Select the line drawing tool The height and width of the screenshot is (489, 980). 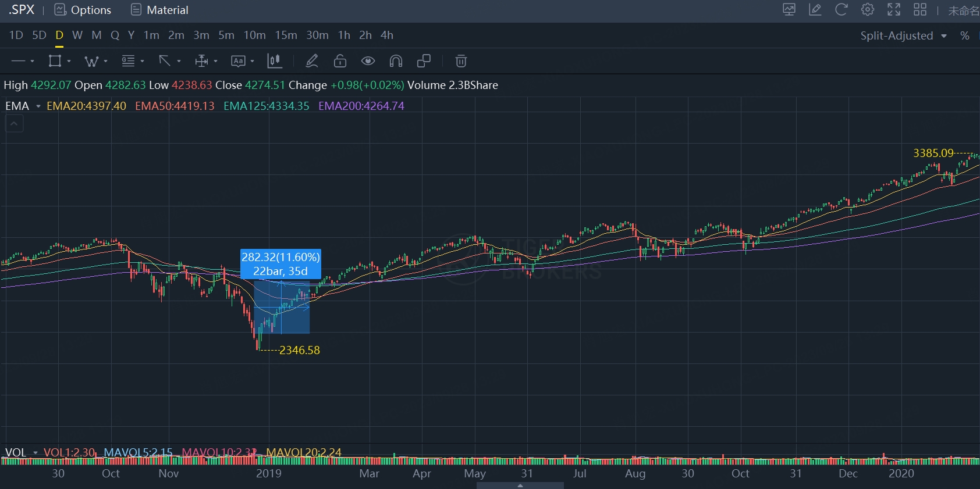pyautogui.click(x=19, y=61)
